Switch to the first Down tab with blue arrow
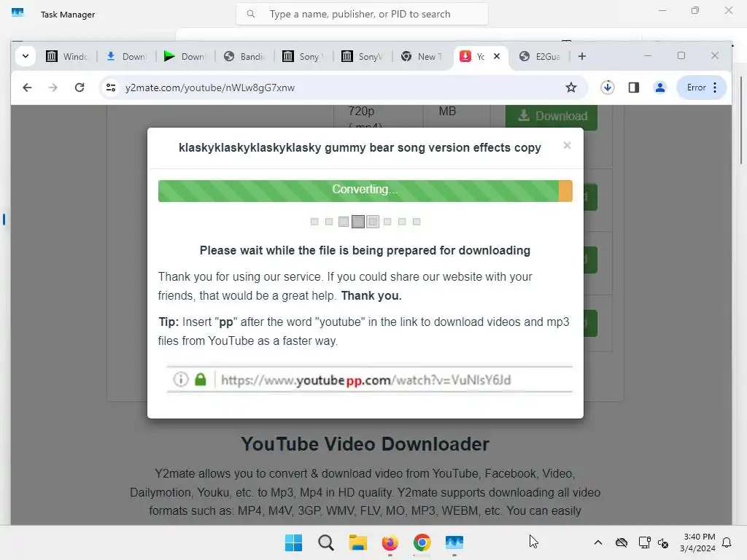Viewport: 747px width, 560px height. point(126,56)
